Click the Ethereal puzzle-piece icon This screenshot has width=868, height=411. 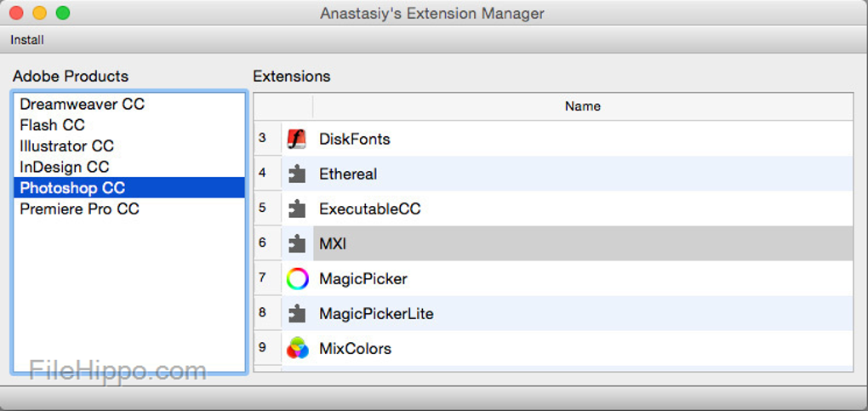297,174
